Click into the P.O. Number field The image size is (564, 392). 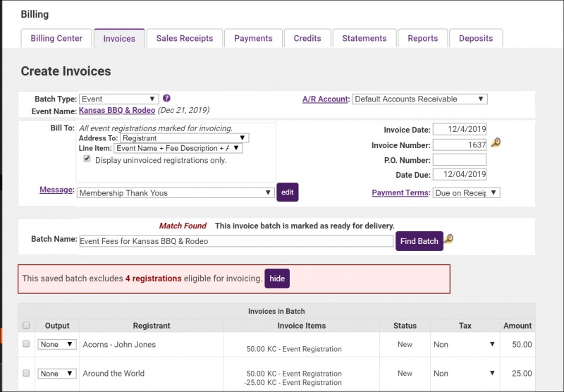459,159
